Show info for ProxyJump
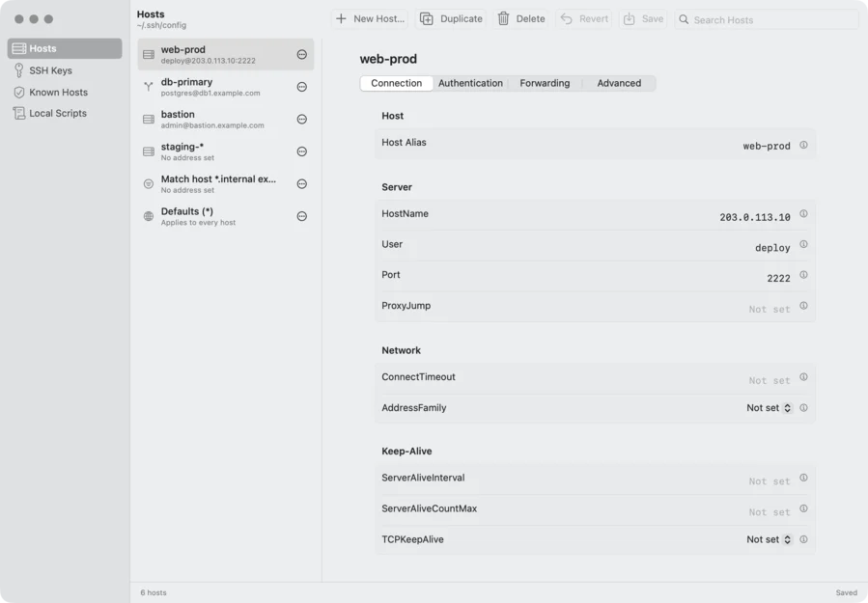The width and height of the screenshot is (868, 603). pyautogui.click(x=803, y=306)
